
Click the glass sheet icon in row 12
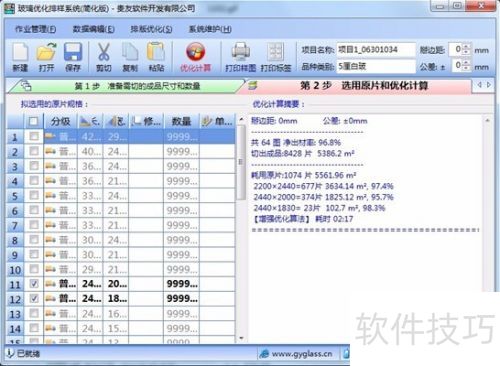click(50, 298)
